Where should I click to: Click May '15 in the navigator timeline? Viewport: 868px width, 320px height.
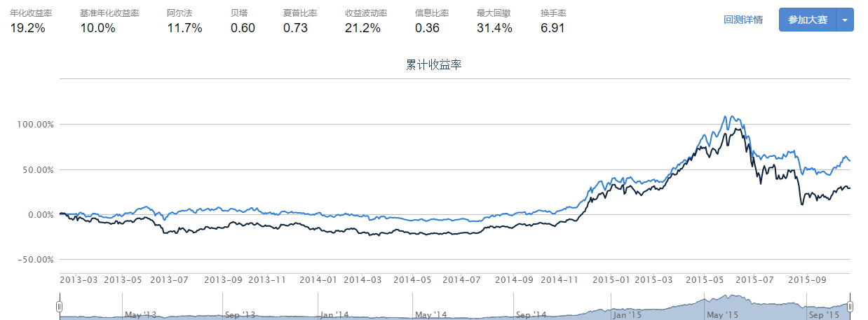pos(723,315)
